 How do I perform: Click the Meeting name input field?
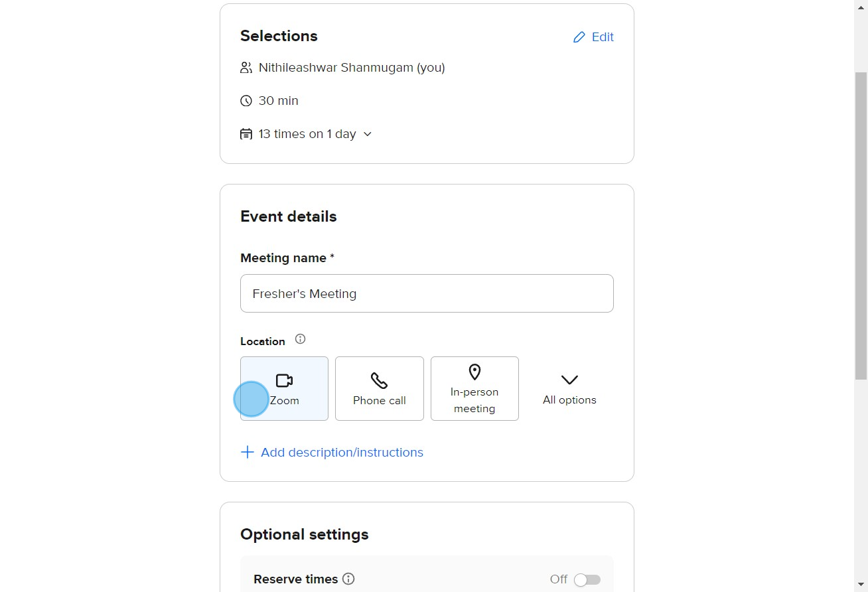(427, 293)
